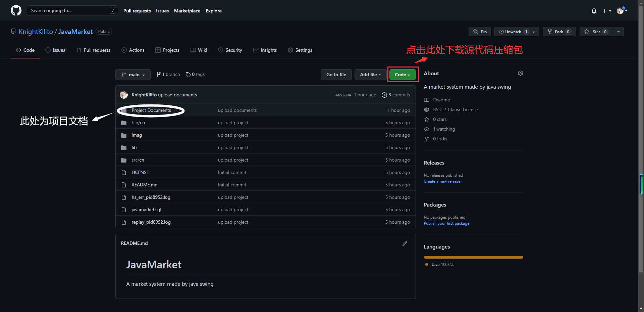Viewport: 644px width, 312px height.
Task: Open the main branch selector
Action: click(133, 75)
